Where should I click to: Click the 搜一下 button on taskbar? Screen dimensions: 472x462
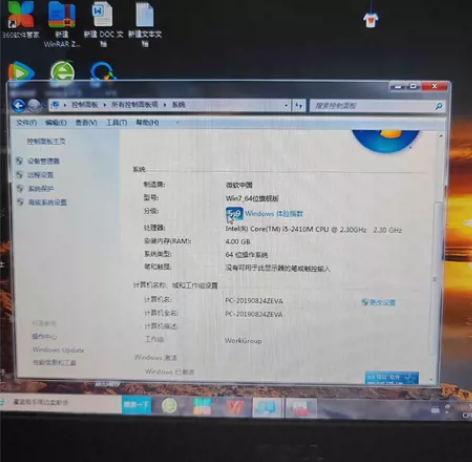tap(136, 405)
